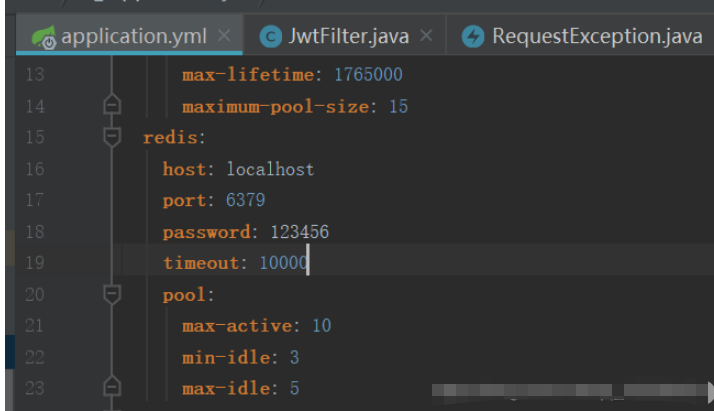
Task: Close the JwtFilter.java tab
Action: tap(426, 38)
